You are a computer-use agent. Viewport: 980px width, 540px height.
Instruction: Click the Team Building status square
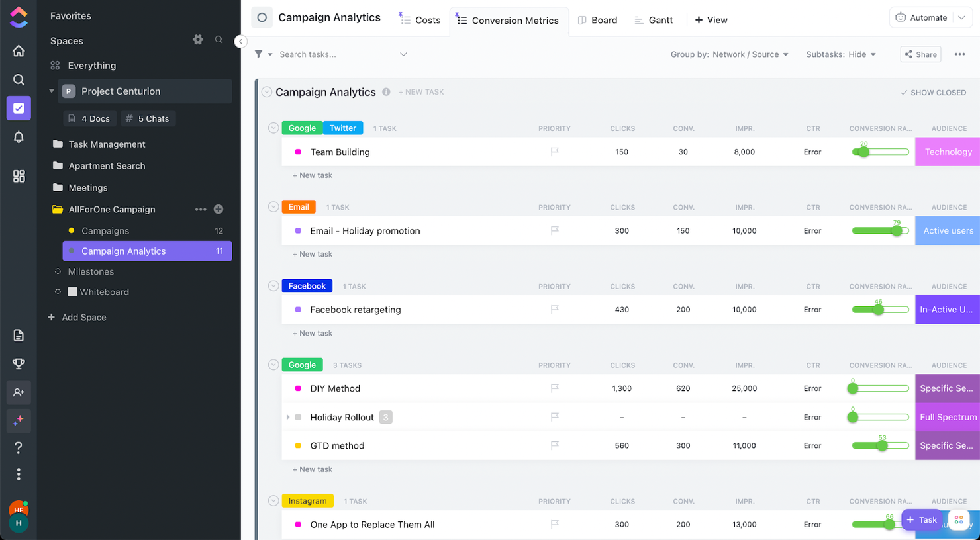(x=298, y=152)
